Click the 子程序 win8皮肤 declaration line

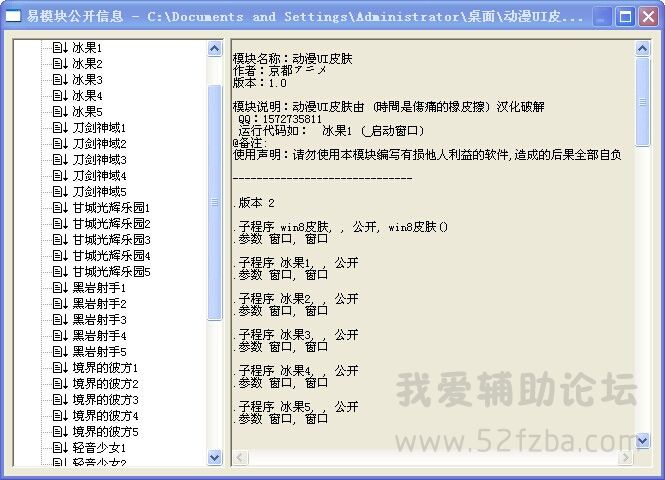(x=340, y=227)
